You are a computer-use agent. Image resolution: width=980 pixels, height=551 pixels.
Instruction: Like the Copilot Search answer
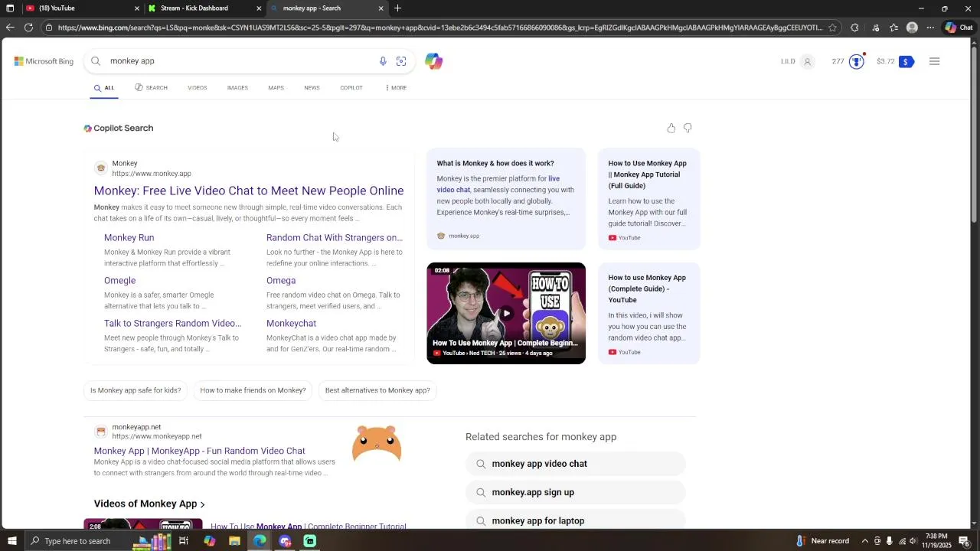(671, 128)
